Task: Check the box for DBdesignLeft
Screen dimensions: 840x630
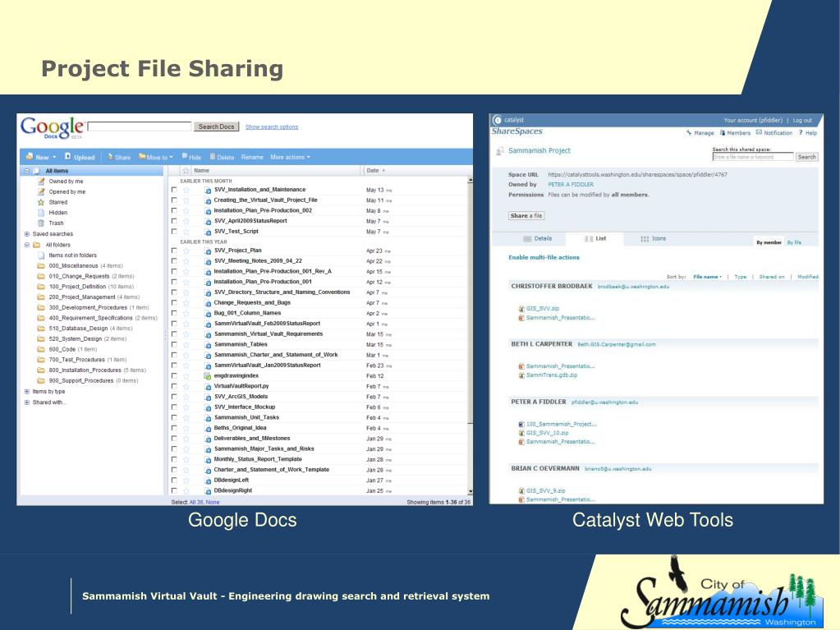Action: [174, 480]
